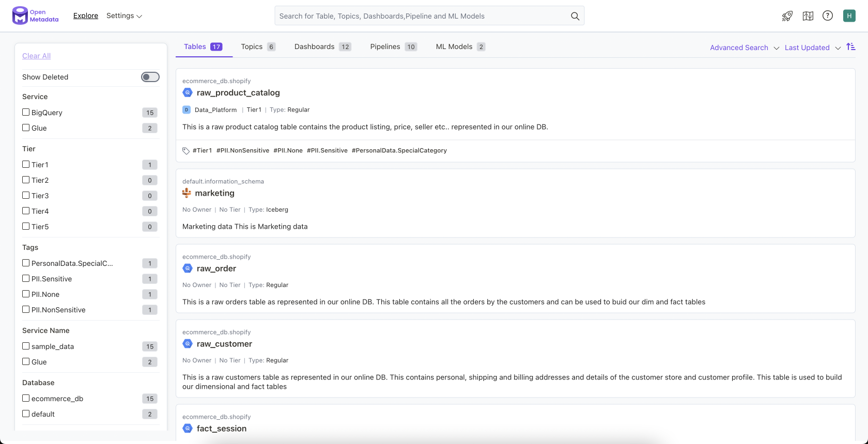The width and height of the screenshot is (868, 444).
Task: Check the Glue filter under Service Name
Action: pyautogui.click(x=26, y=361)
